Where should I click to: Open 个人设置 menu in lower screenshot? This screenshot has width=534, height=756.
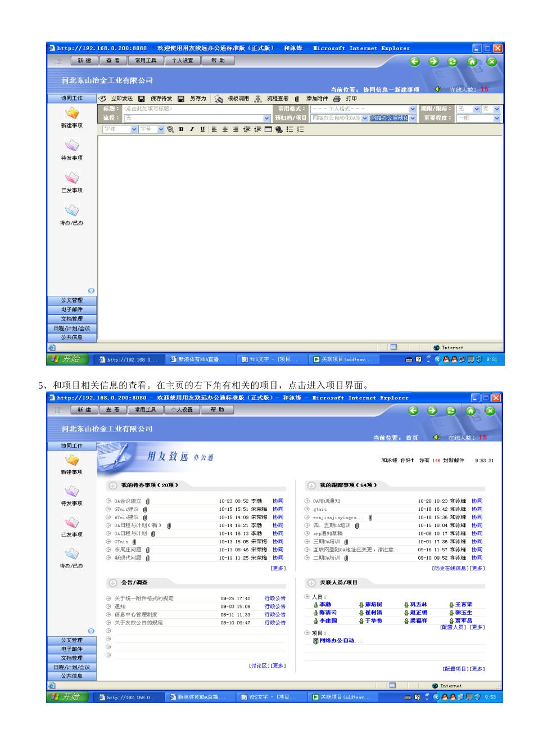[x=182, y=410]
